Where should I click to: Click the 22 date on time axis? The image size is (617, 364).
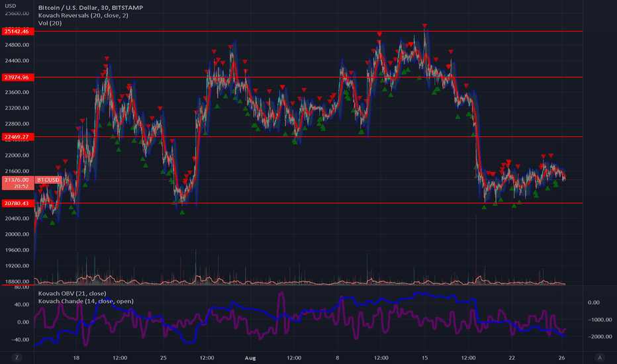(x=512, y=358)
